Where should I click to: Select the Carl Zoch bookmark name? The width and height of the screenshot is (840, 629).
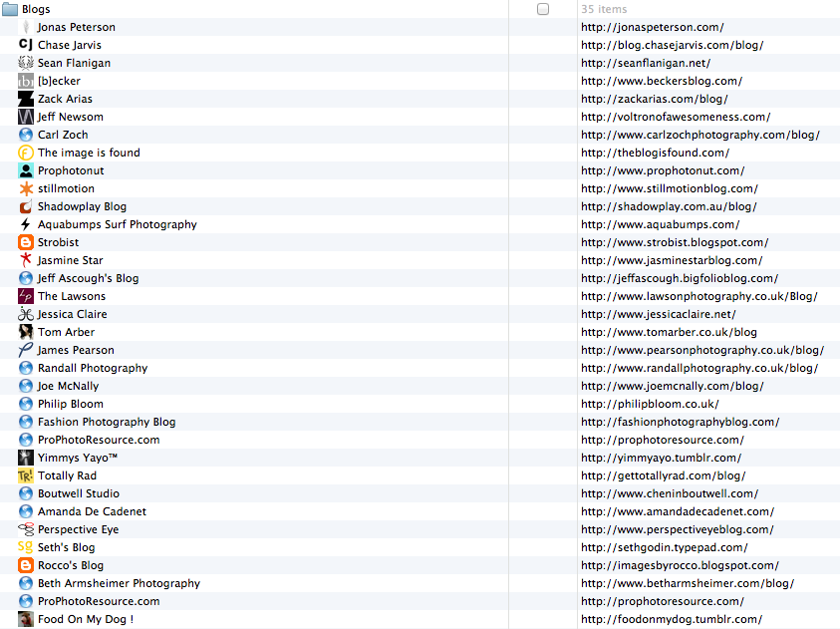pyautogui.click(x=63, y=135)
